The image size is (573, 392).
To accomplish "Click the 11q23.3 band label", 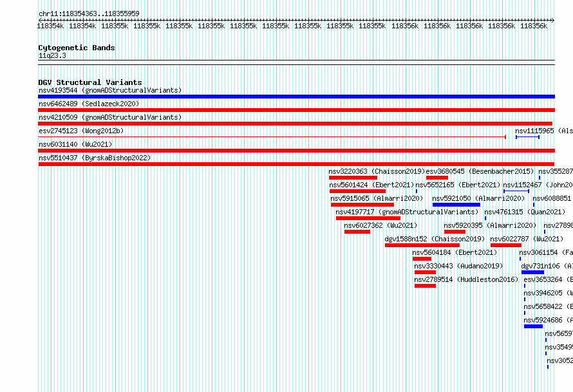I will coord(52,55).
